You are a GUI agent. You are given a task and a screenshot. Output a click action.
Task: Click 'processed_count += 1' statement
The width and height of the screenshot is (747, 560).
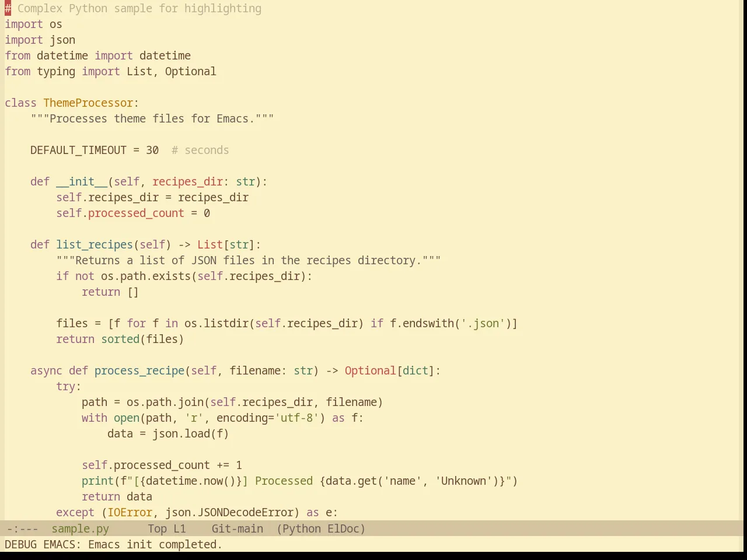178,465
